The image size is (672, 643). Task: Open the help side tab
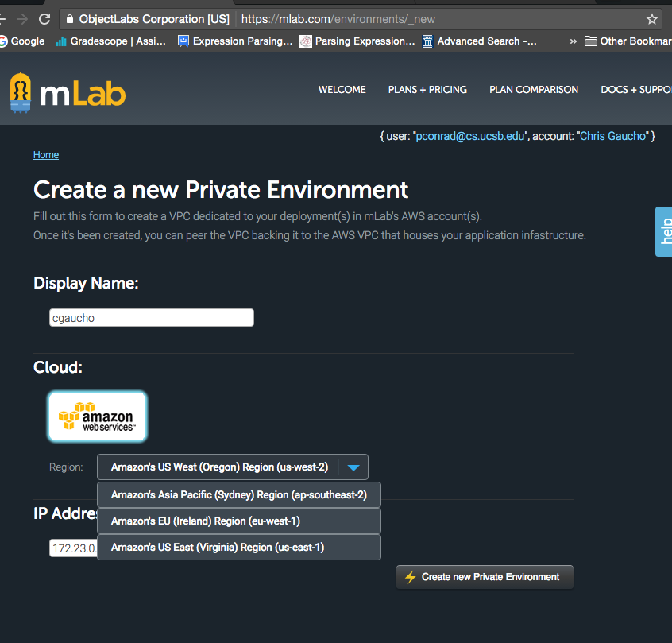(x=664, y=231)
